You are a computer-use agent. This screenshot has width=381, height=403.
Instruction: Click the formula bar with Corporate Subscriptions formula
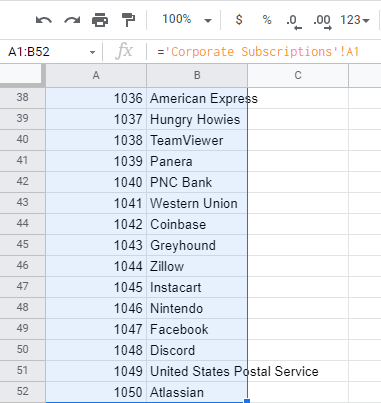263,52
